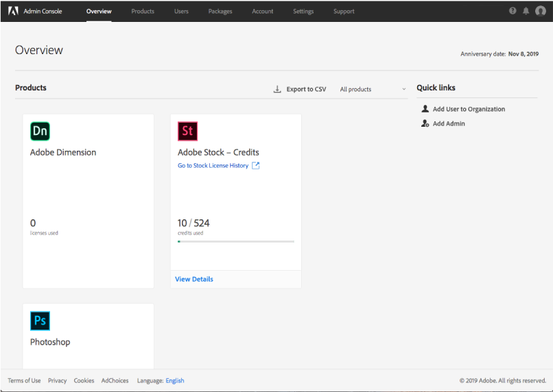
Task: Click the Anniversary date Nov 8, 2019
Action: pos(499,54)
